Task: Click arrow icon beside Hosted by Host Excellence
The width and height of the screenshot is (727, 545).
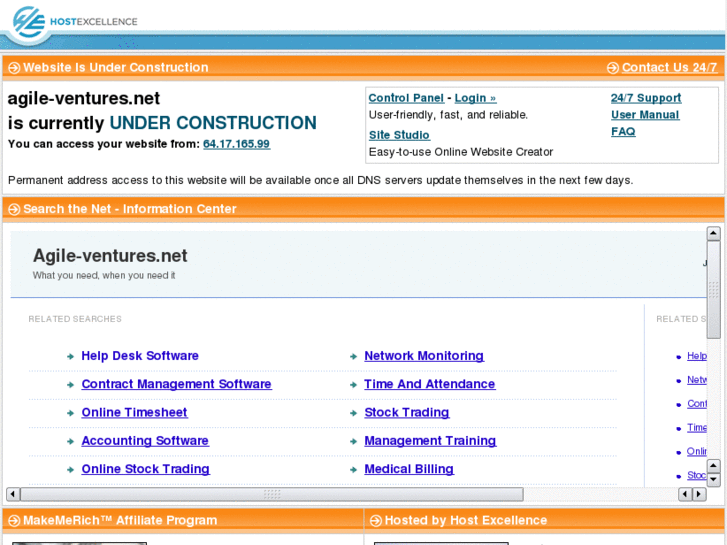Action: (376, 521)
